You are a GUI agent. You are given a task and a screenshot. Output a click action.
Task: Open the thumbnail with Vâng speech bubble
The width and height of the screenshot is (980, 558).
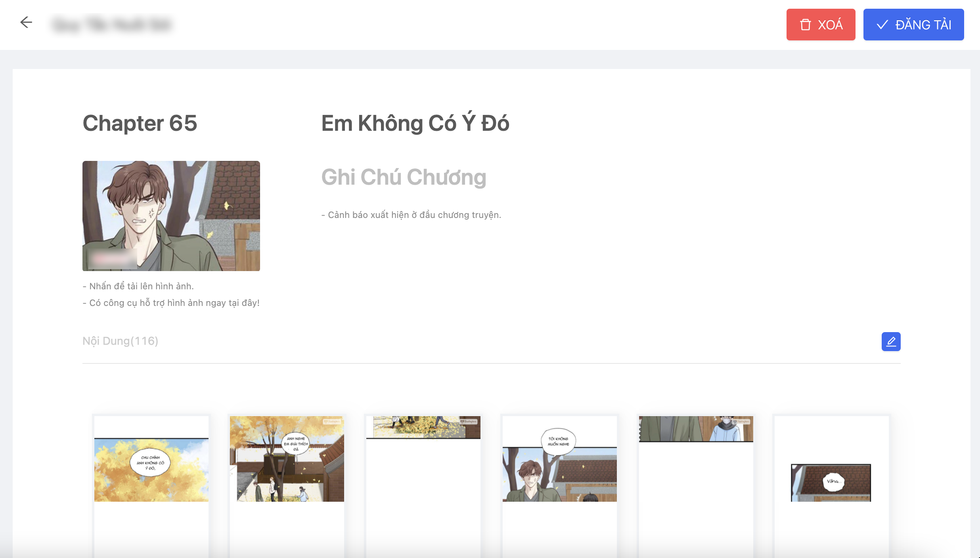(x=831, y=486)
